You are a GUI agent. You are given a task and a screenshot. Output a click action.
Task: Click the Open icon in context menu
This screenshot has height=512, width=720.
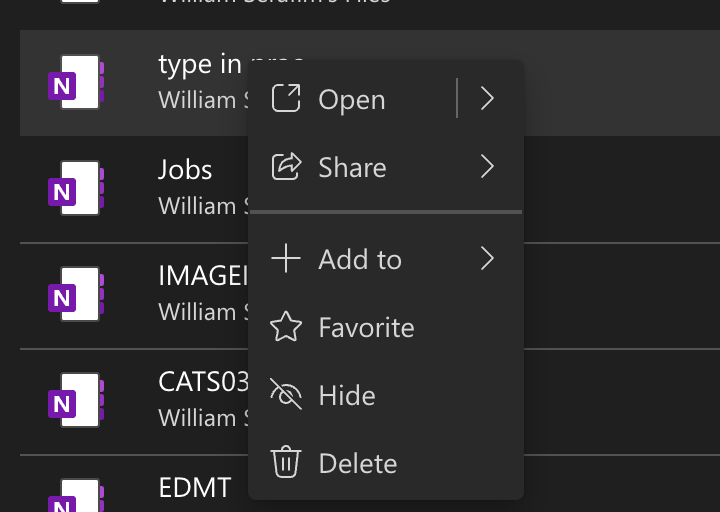(286, 98)
